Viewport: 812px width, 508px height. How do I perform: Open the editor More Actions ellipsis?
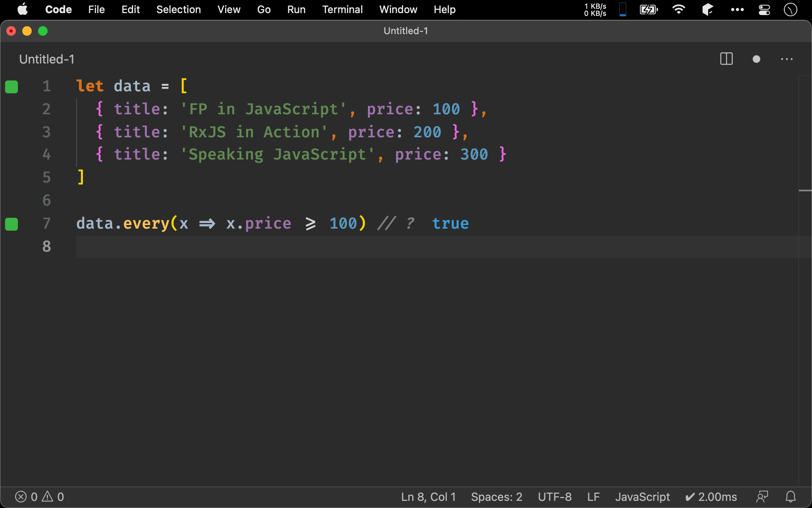(787, 59)
